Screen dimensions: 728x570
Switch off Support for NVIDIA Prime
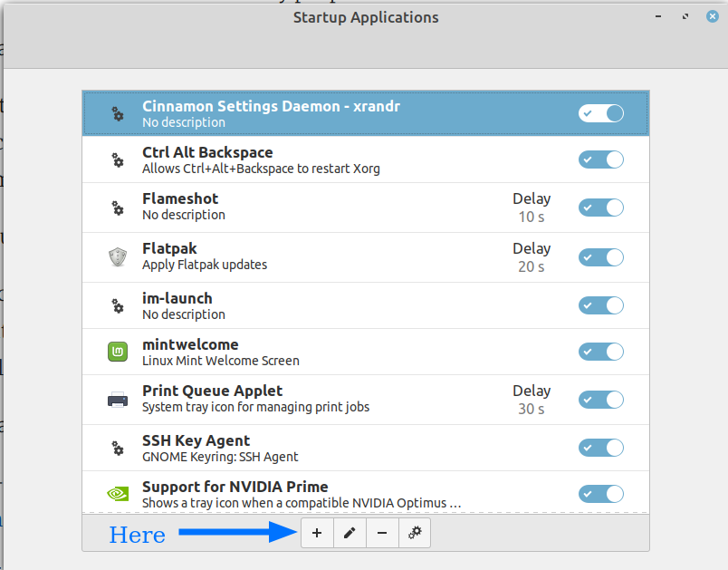tap(601, 494)
